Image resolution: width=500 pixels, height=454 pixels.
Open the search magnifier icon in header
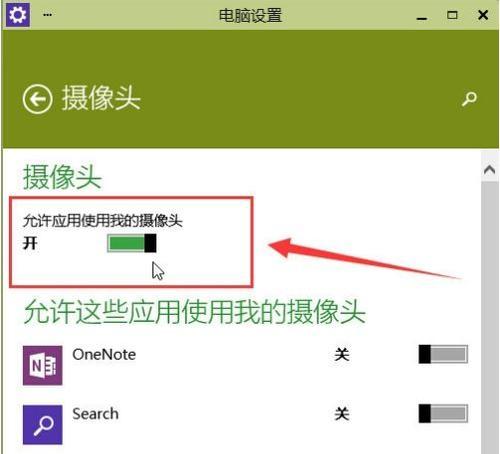[469, 99]
